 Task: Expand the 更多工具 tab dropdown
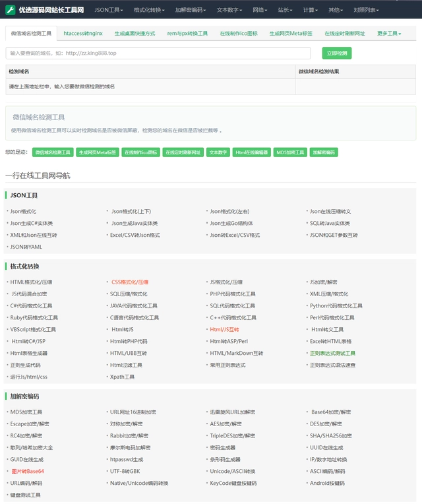389,34
